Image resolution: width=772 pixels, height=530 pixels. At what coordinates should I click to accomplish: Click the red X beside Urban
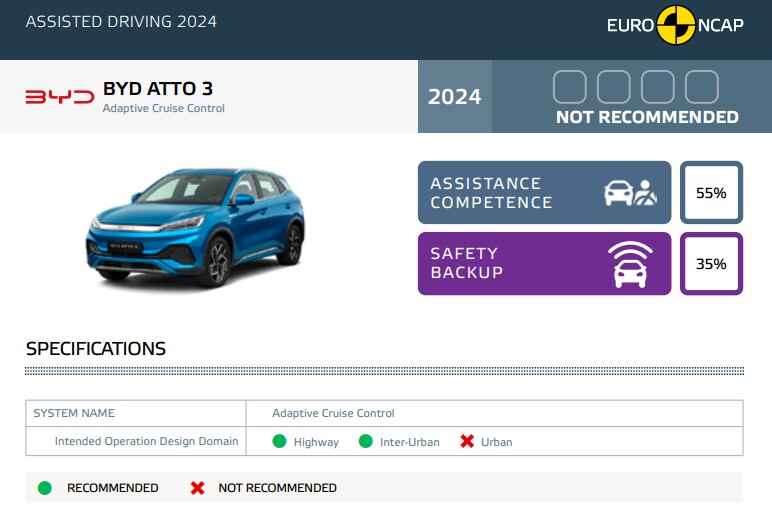(x=467, y=441)
